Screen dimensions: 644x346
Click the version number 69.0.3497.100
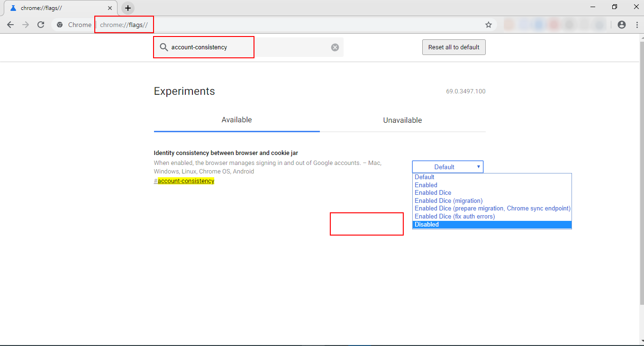coord(466,91)
